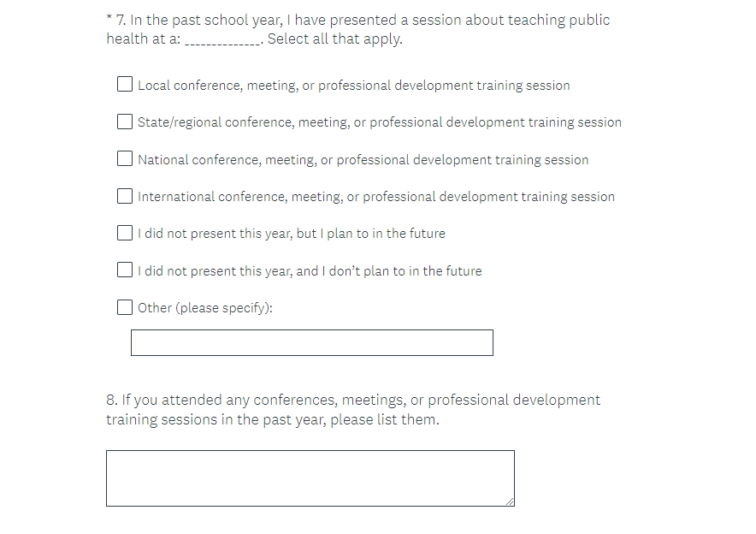Click the 'International conference' option label
Screen dimensions: 756x534
tap(375, 197)
